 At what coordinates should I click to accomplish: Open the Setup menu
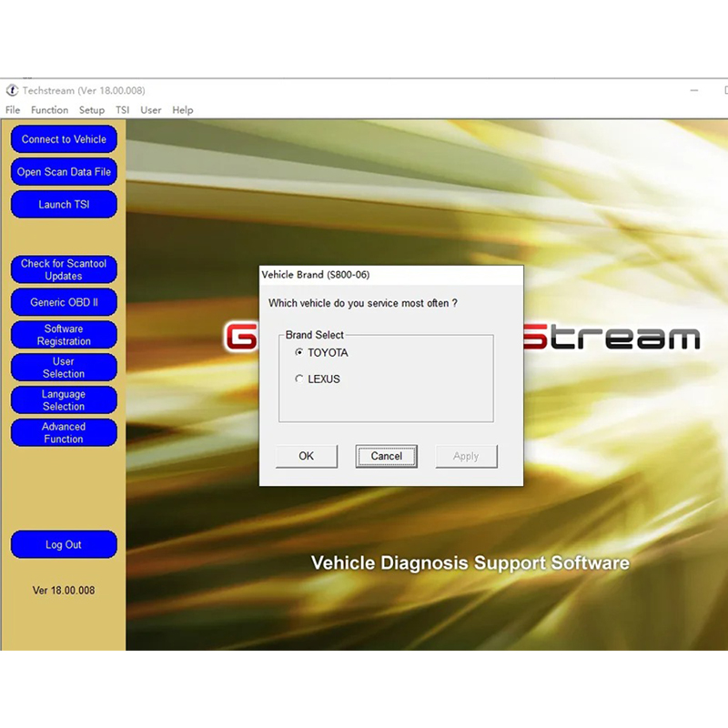pos(92,110)
